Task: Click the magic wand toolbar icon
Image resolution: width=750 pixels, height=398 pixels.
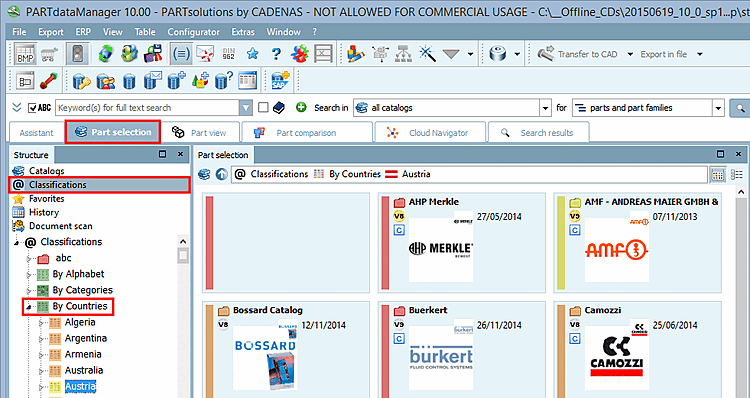Action: (x=427, y=54)
